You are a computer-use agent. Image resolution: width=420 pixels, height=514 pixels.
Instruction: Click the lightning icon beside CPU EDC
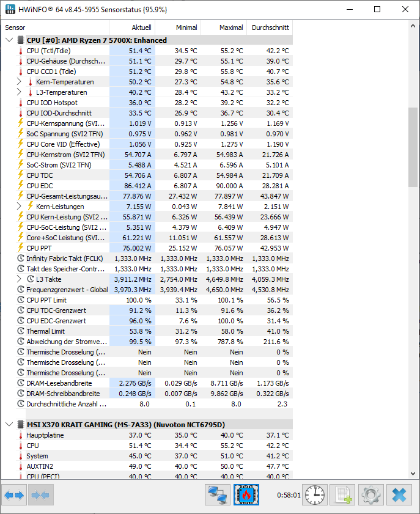21,186
